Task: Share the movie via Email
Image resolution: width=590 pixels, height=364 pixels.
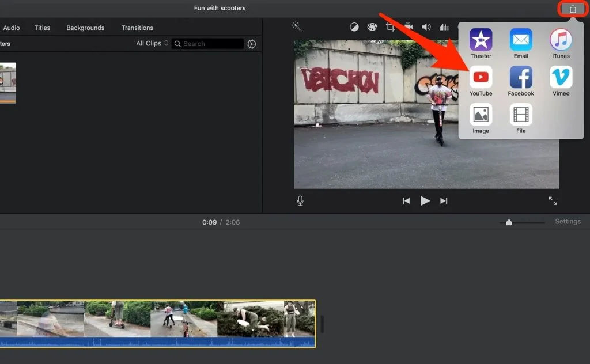Action: [x=521, y=40]
